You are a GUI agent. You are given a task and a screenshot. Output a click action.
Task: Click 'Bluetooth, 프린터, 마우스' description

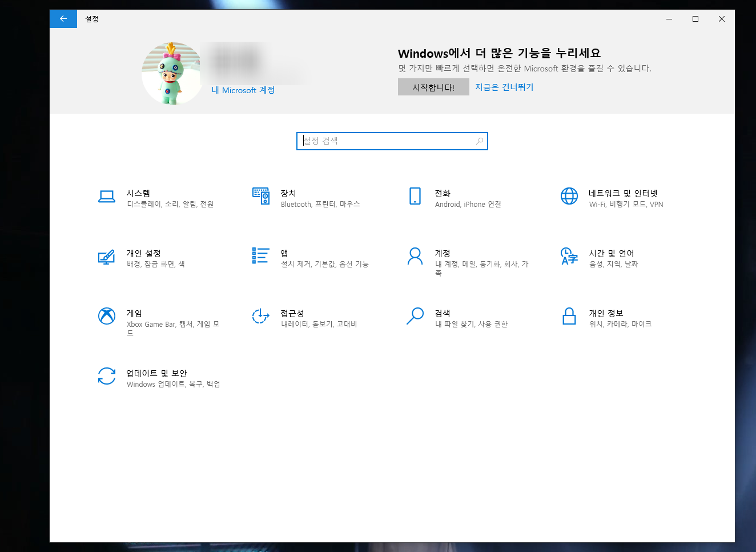[320, 205]
